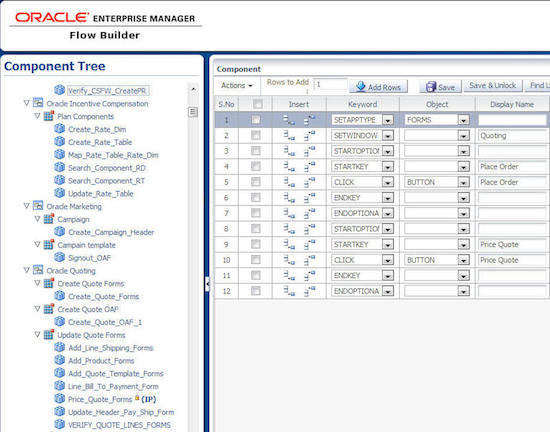Collapse the Create Quote OAF tree node
Viewport: 550px width, 432px height.
click(37, 309)
